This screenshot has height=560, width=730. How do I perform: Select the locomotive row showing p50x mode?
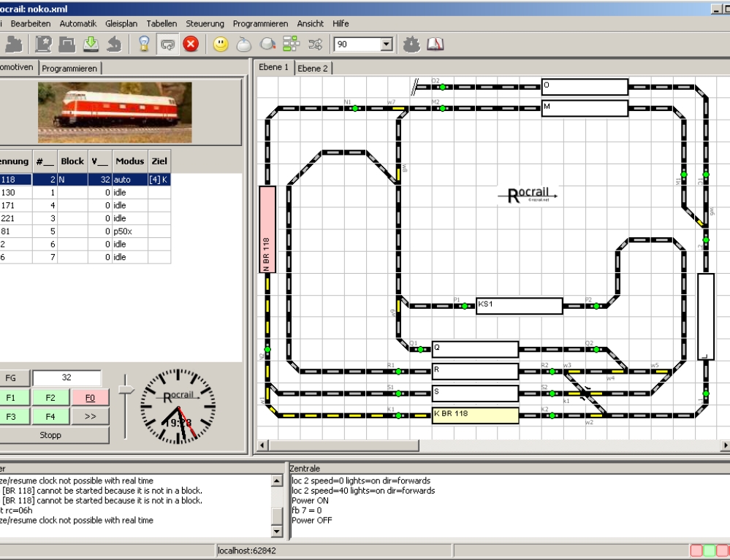point(85,231)
